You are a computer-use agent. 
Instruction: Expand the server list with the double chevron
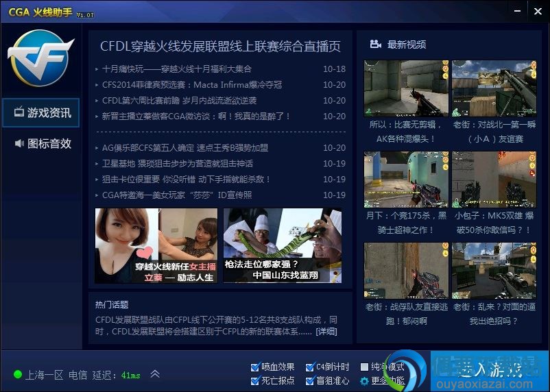155,373
